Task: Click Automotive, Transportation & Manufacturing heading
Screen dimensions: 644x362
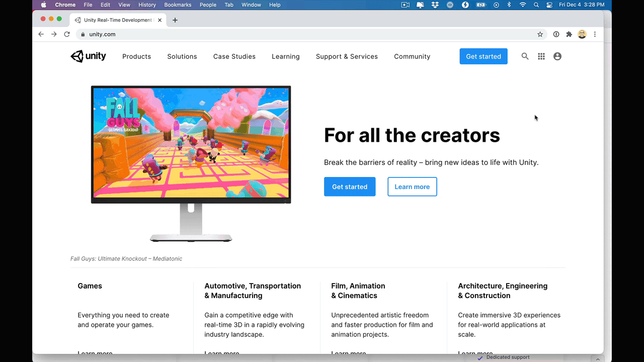Action: [253, 291]
